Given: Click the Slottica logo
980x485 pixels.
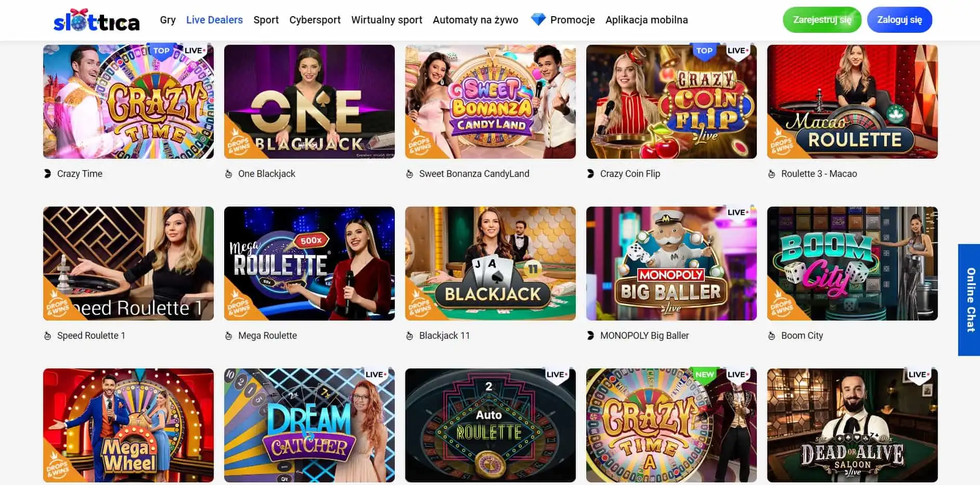Looking at the screenshot, I should tap(97, 21).
